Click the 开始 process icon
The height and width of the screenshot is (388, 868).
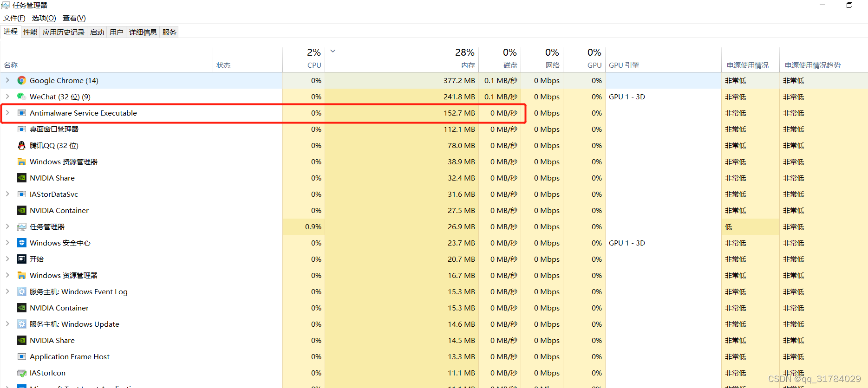[22, 259]
